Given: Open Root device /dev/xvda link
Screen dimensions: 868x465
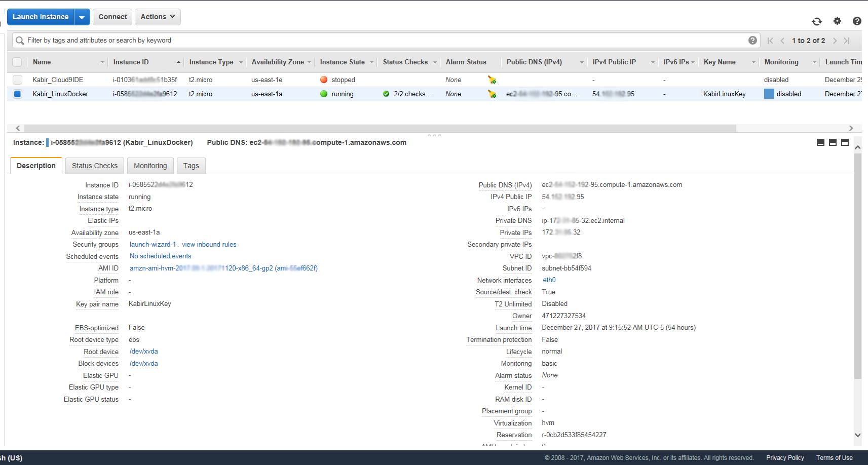Looking at the screenshot, I should [x=144, y=351].
